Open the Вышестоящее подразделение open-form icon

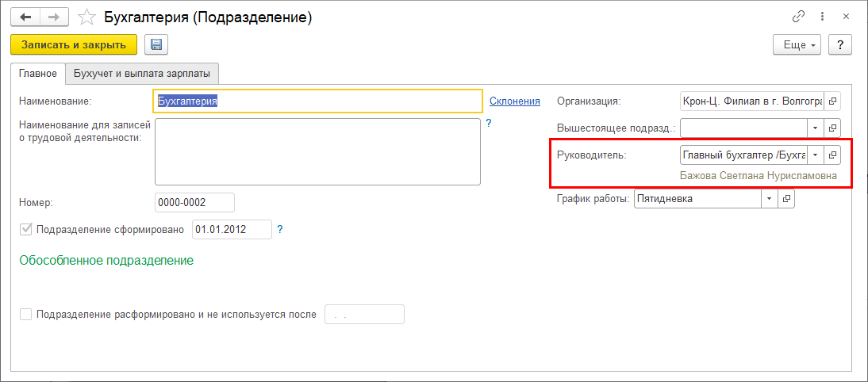tap(832, 128)
